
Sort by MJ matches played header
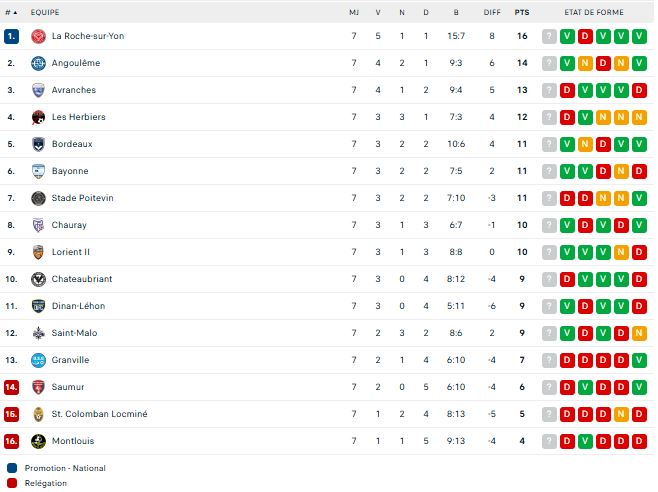point(353,12)
